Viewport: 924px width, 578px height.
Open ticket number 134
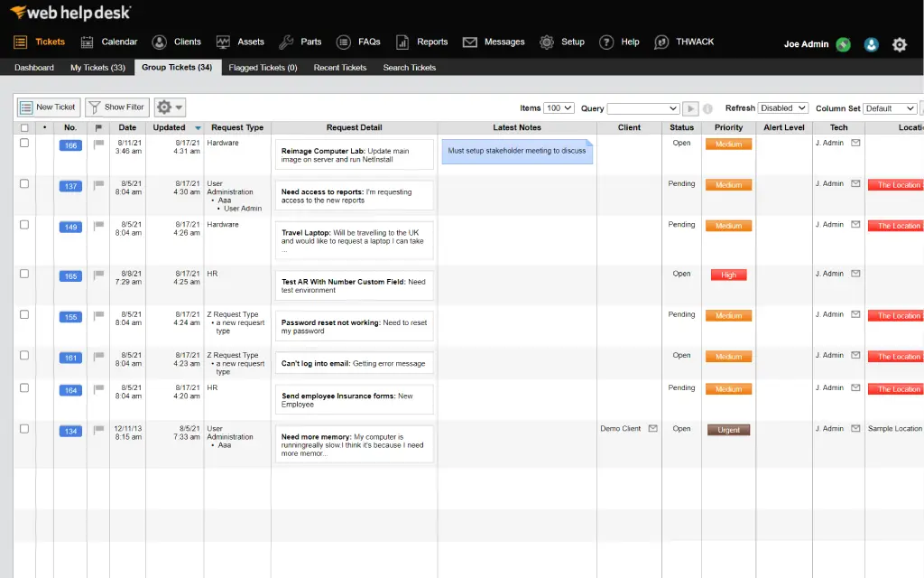click(x=70, y=432)
